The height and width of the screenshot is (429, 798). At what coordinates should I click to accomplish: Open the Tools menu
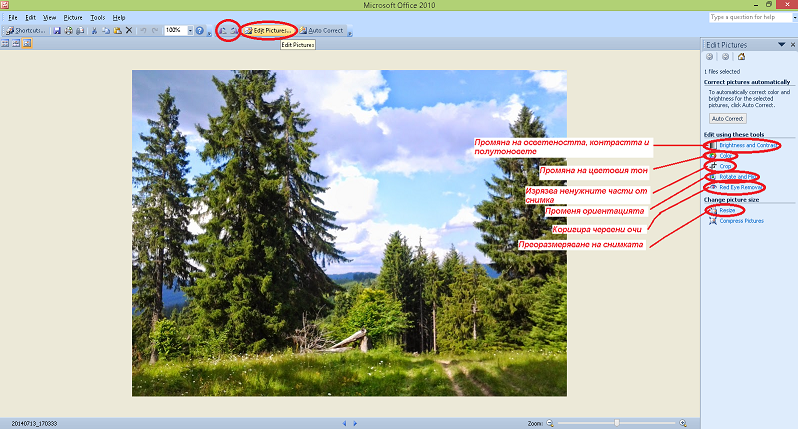click(97, 18)
